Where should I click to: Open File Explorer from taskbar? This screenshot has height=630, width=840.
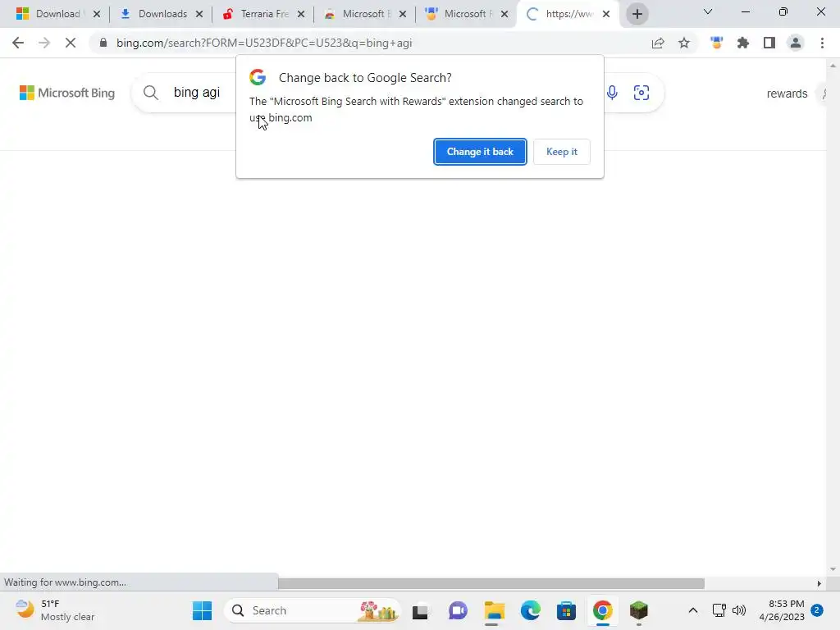494,610
